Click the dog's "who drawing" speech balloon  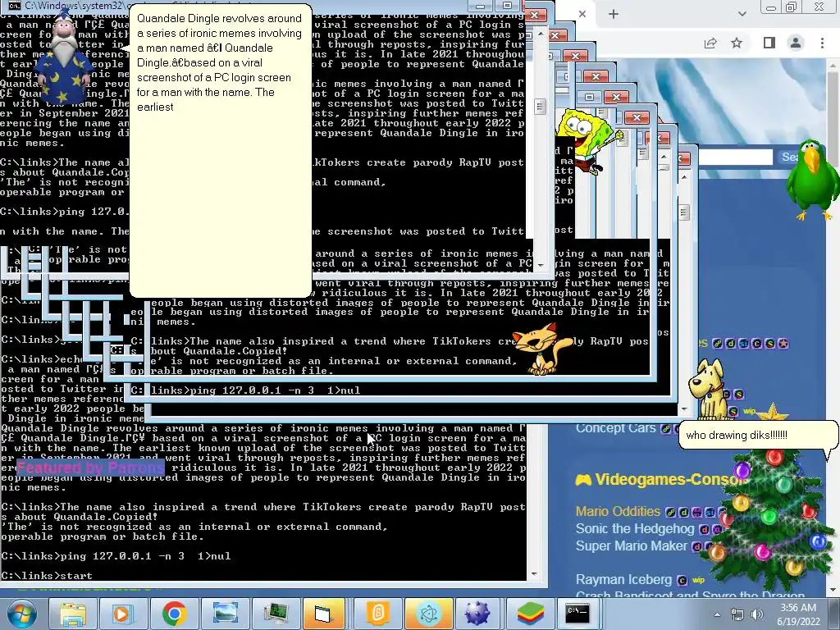(758, 435)
